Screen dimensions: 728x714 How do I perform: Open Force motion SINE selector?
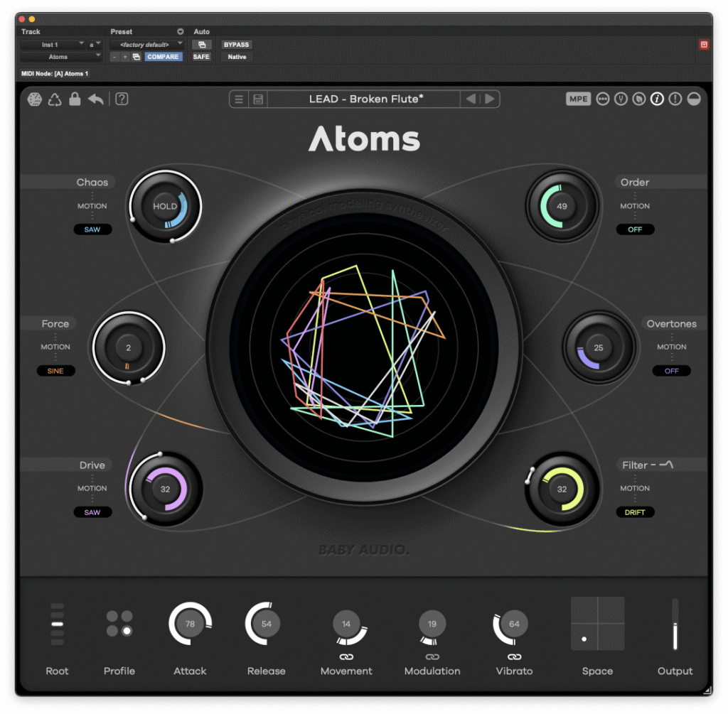(x=55, y=371)
